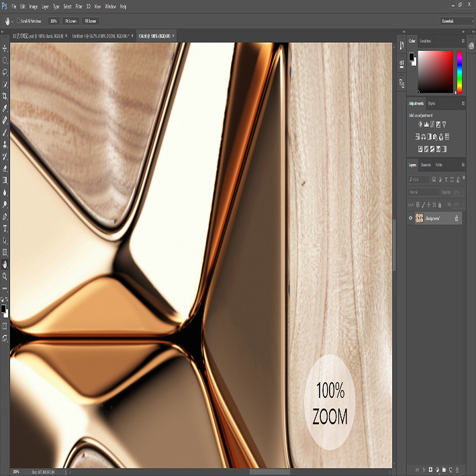This screenshot has height=476, width=476.
Task: Switch to the Swatches tab
Action: point(425,41)
